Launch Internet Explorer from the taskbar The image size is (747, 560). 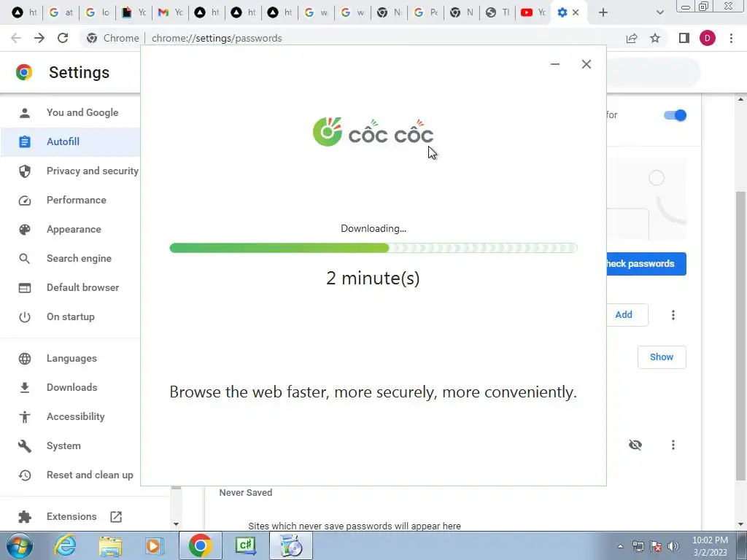click(x=65, y=545)
